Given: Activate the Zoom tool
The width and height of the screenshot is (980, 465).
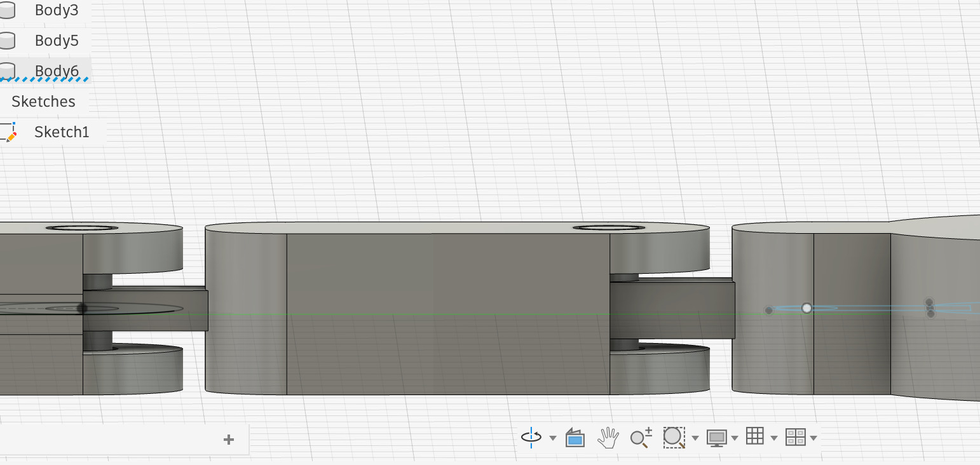Looking at the screenshot, I should (x=641, y=437).
